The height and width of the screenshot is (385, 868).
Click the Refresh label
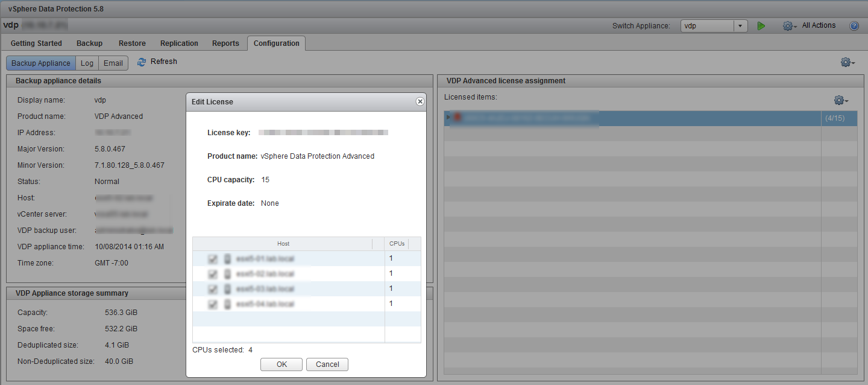[164, 62]
